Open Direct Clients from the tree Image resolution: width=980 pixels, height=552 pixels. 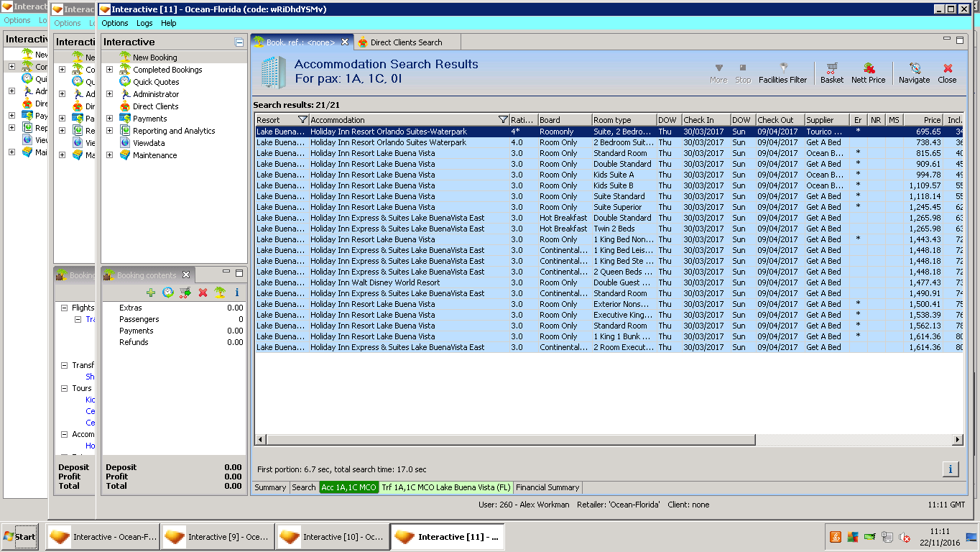click(155, 106)
